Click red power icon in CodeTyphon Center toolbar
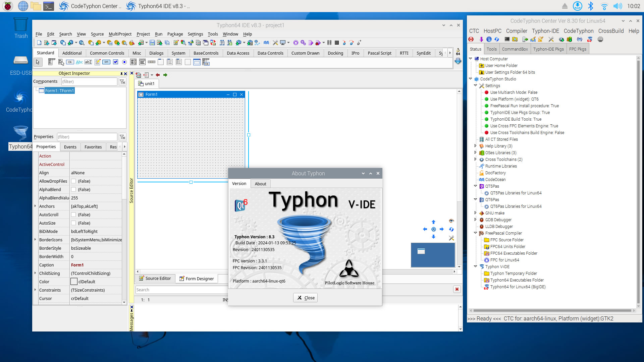 [471, 39]
